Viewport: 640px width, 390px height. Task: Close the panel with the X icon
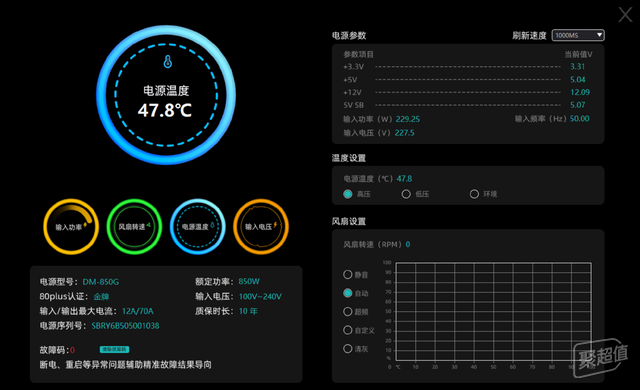(x=625, y=15)
